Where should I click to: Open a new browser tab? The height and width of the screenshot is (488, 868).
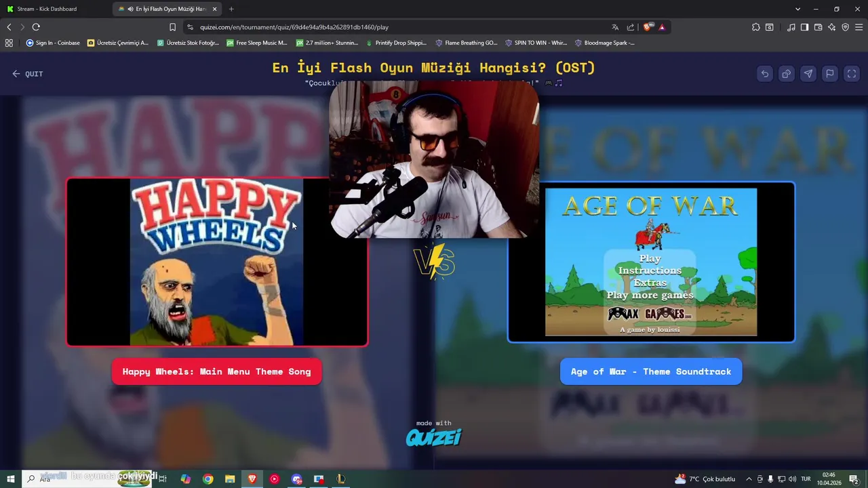click(x=231, y=9)
